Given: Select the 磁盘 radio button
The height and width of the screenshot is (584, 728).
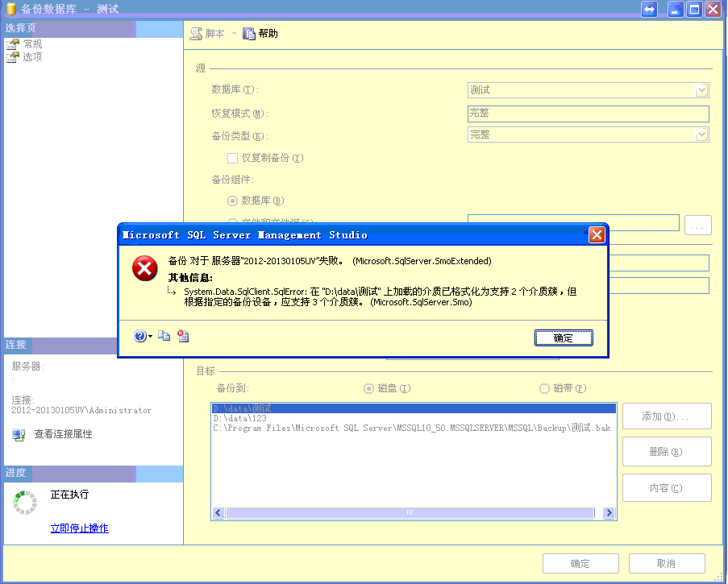Looking at the screenshot, I should click(369, 388).
